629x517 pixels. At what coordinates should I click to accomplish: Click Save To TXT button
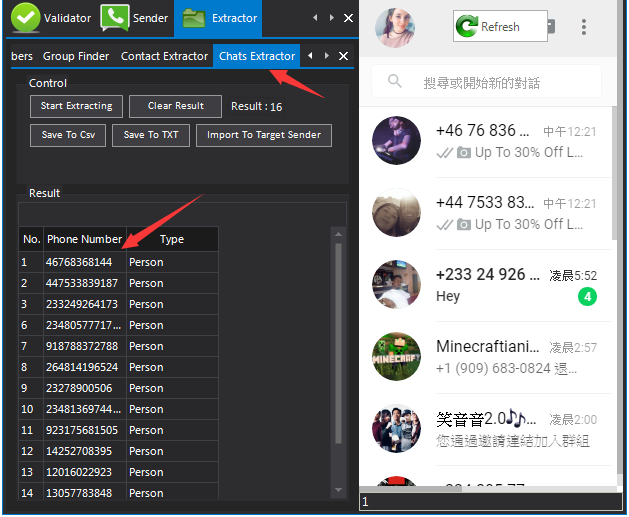coord(151,135)
